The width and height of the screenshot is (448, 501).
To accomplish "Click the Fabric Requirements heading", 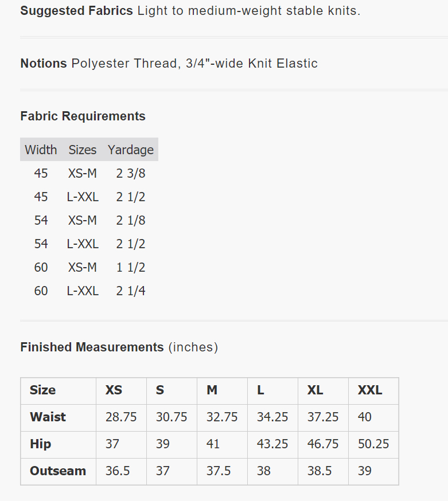I will [83, 116].
